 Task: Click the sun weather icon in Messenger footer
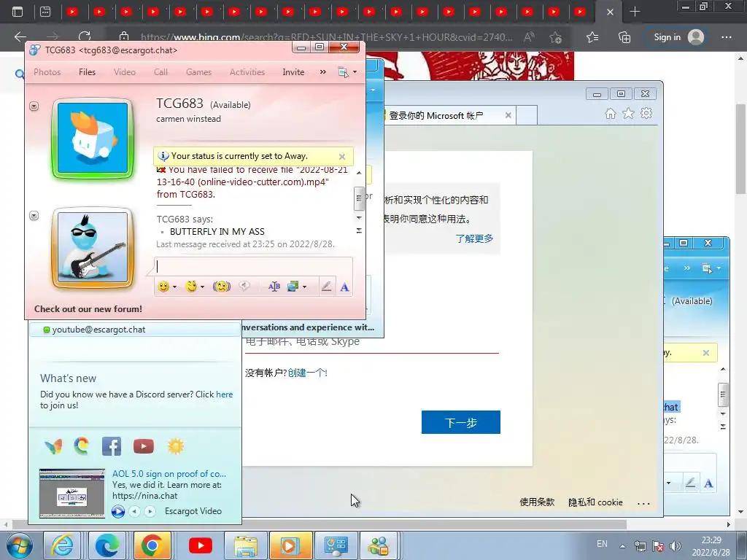coord(175,446)
